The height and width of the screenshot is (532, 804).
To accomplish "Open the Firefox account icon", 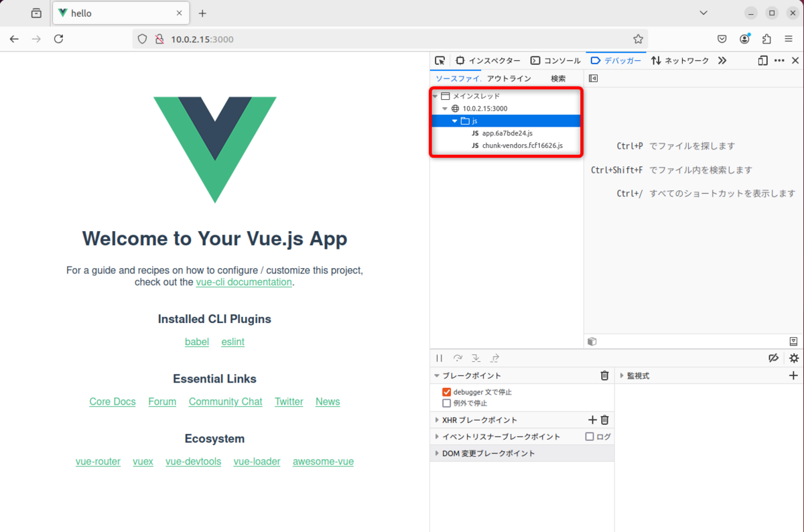I will [745, 39].
